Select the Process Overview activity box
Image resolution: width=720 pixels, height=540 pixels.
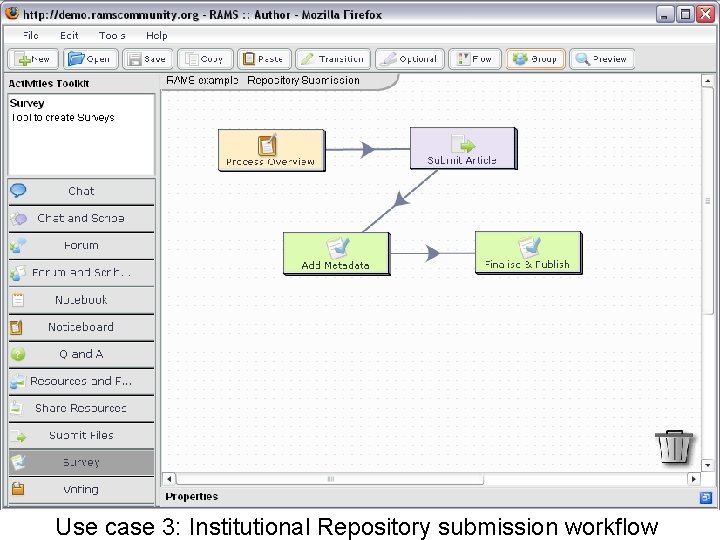point(271,150)
